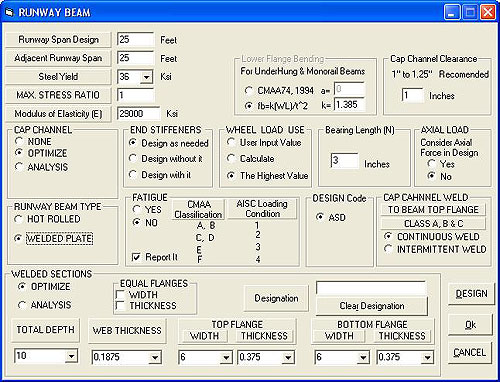Click the Modulus of Elasticity (E) button
The width and height of the screenshot is (500, 382).
(x=58, y=114)
